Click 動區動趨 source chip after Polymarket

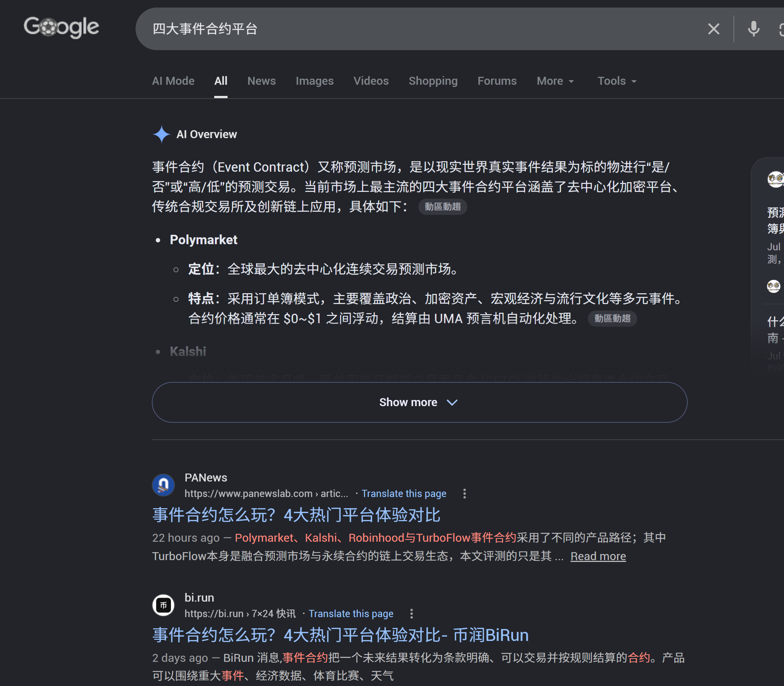tap(612, 318)
